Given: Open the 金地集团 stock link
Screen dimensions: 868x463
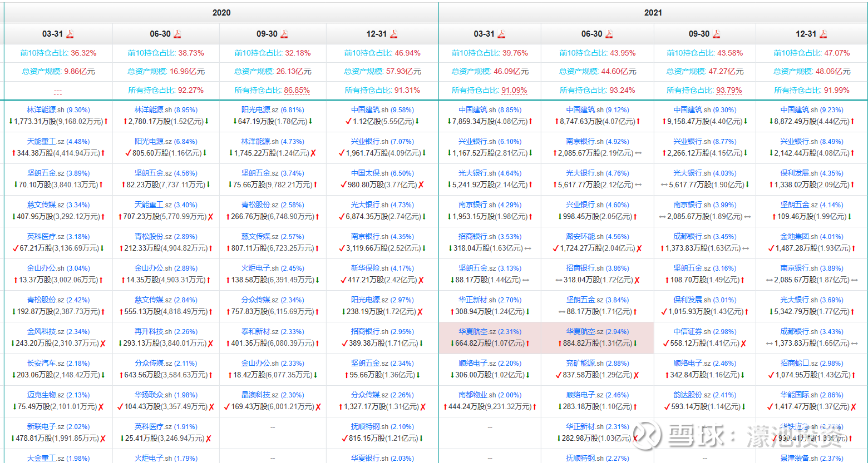Looking at the screenshot, I should pos(795,237).
